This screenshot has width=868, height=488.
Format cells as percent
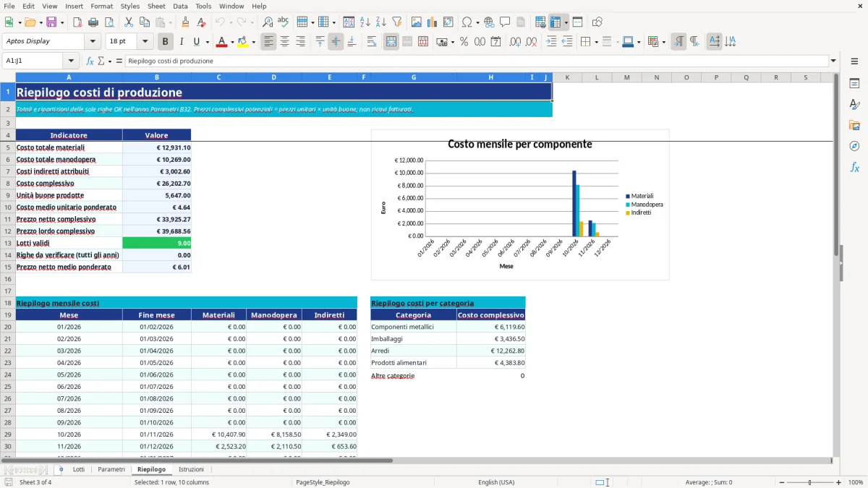(x=464, y=42)
